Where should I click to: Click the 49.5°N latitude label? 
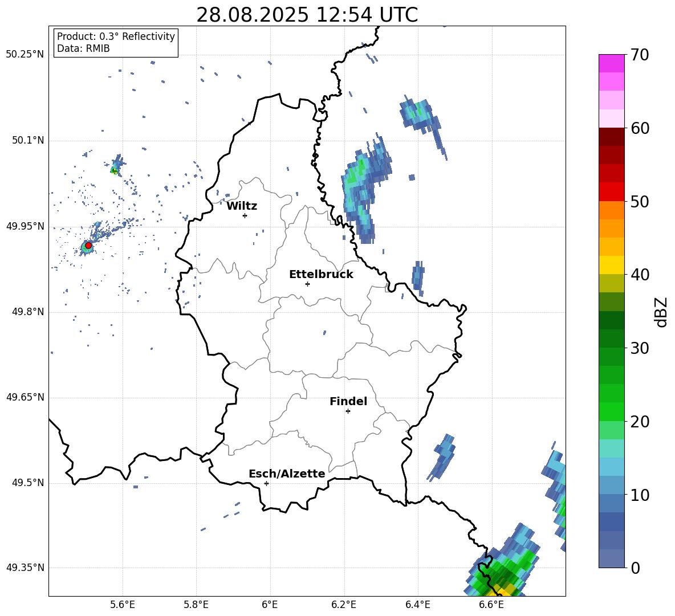tap(27, 483)
